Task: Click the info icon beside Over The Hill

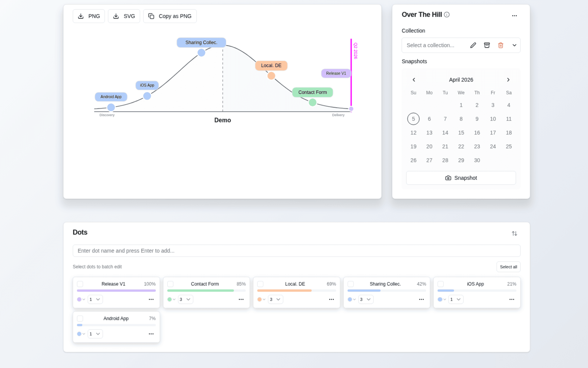Action: tap(447, 15)
